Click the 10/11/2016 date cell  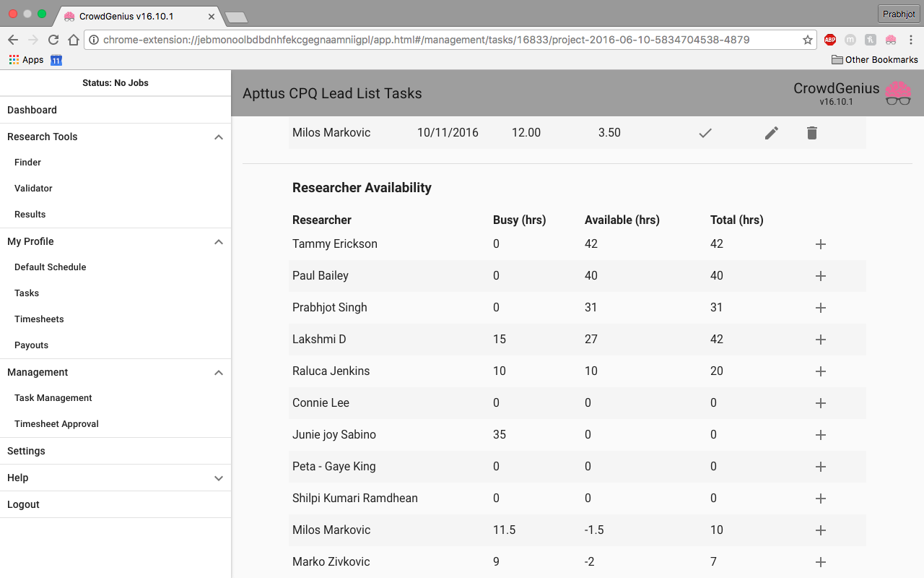click(x=448, y=133)
